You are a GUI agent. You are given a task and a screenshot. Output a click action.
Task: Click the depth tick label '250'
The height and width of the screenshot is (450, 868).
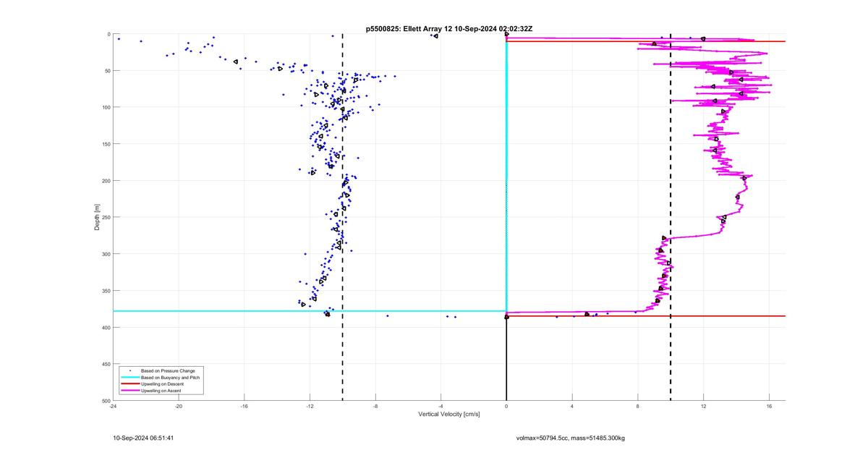point(106,217)
